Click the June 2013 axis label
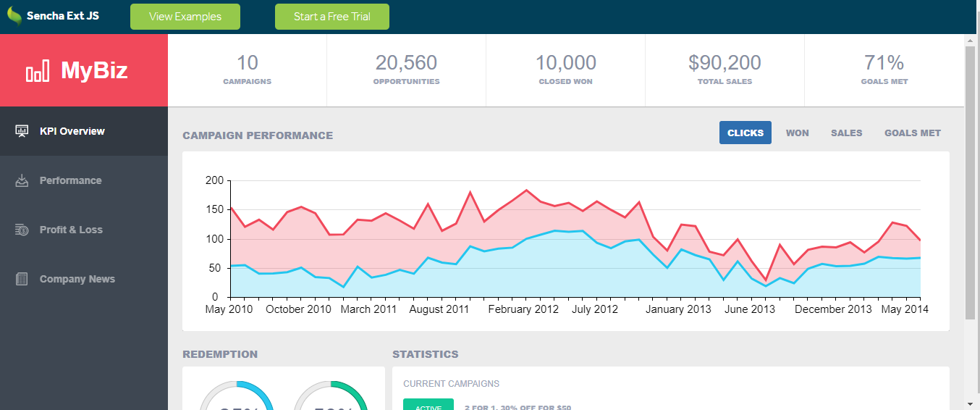Screen dimensions: 980x410 click(750, 309)
